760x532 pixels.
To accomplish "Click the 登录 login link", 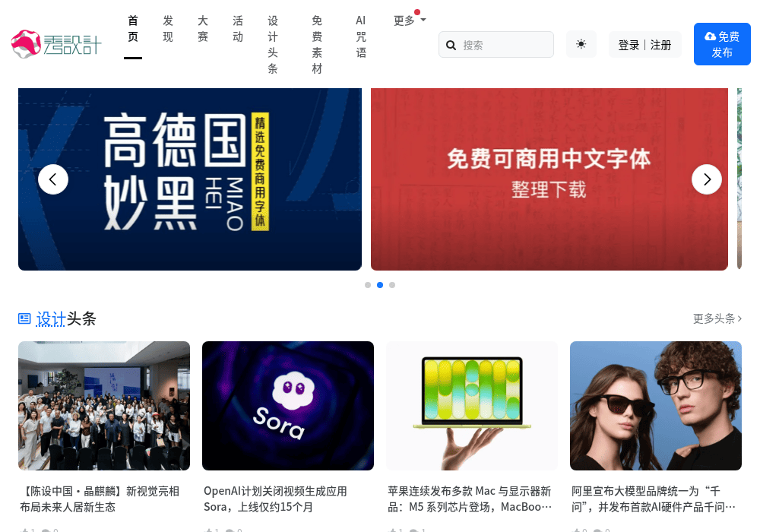I will (629, 45).
